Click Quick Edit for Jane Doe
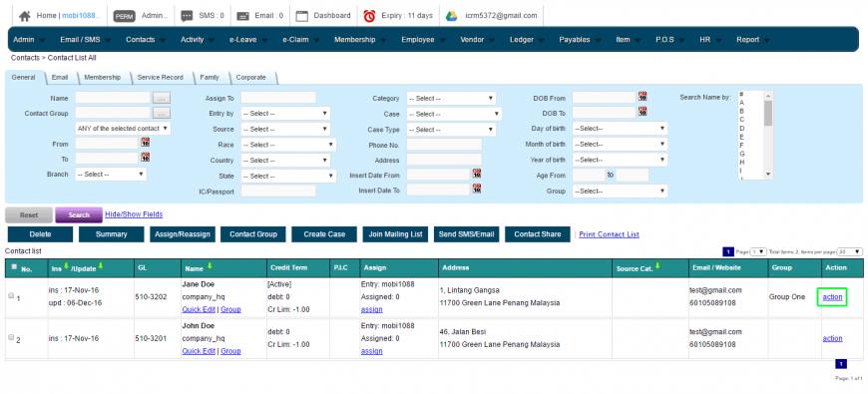868x394 pixels. [199, 310]
